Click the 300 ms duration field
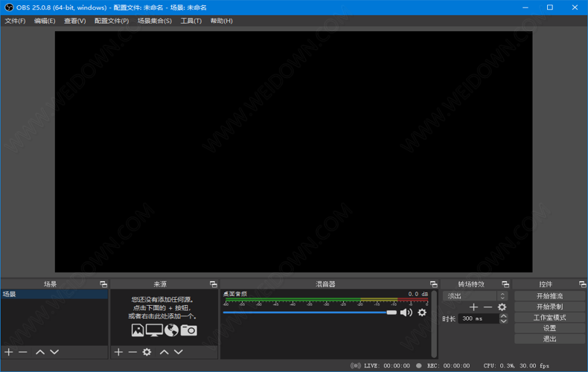588x372 pixels. 479,318
